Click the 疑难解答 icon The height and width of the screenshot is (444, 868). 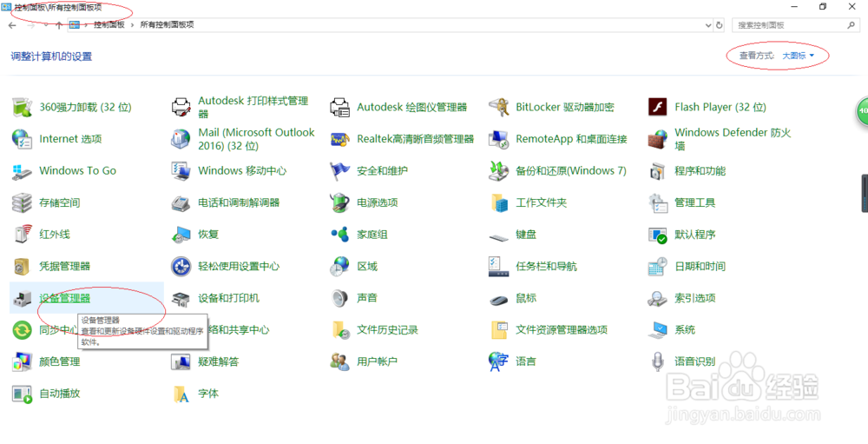click(181, 362)
